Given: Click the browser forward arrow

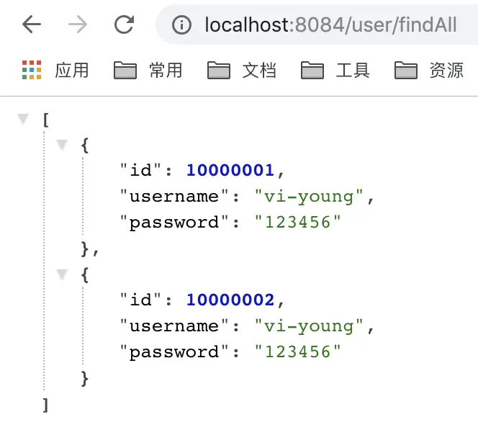Looking at the screenshot, I should 78,24.
